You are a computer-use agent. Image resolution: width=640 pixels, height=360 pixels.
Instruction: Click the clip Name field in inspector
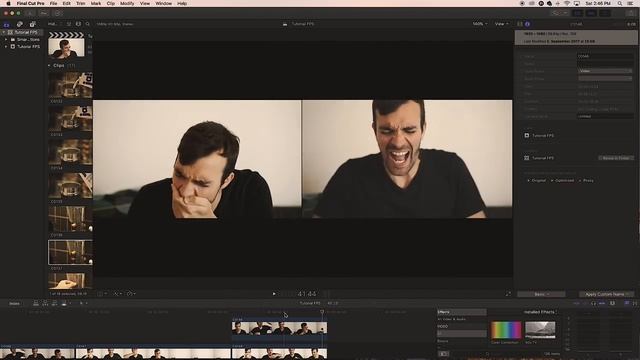point(605,56)
